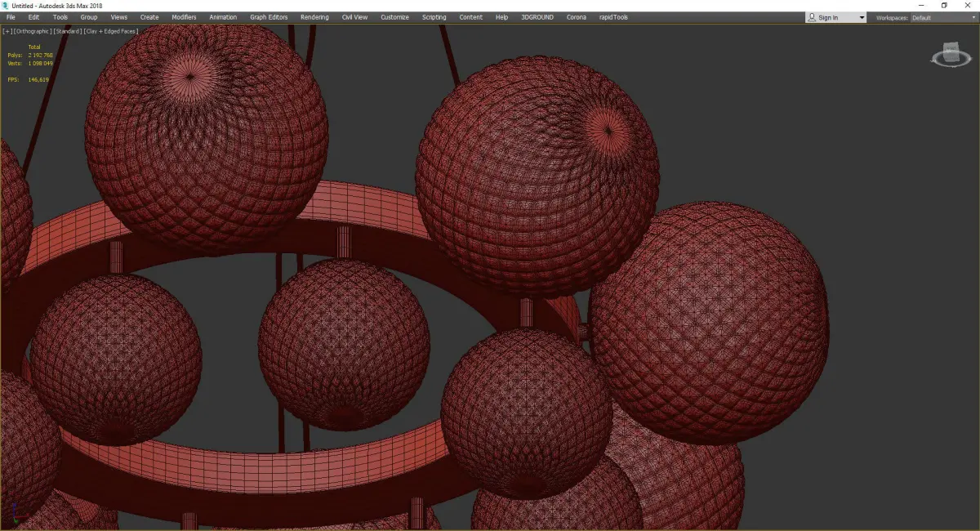The image size is (980, 531).
Task: Close the 3ds Max window
Action: (x=967, y=6)
